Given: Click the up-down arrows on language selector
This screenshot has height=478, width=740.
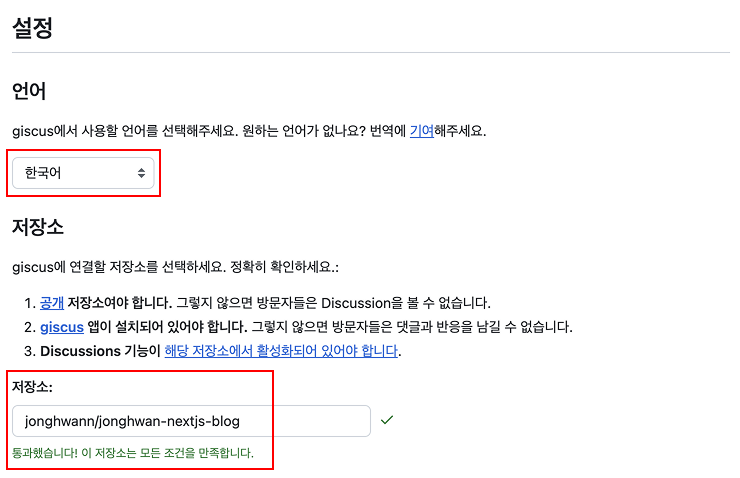Looking at the screenshot, I should 142,174.
